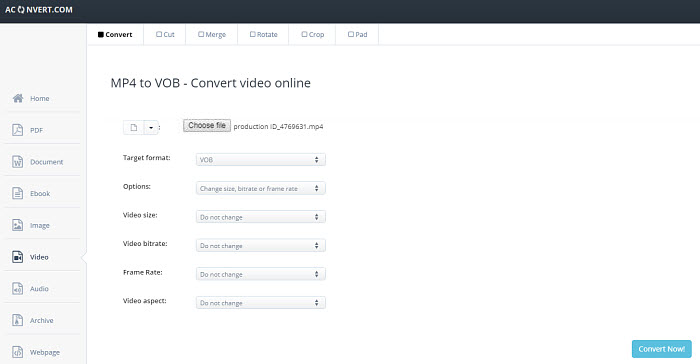Open the Video bitrate dropdown
700x364 pixels.
point(261,246)
